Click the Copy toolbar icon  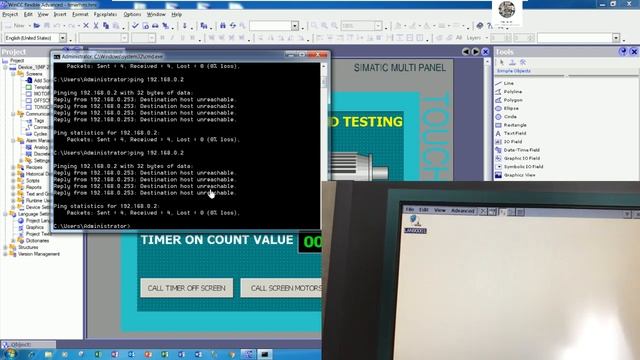tap(106, 26)
